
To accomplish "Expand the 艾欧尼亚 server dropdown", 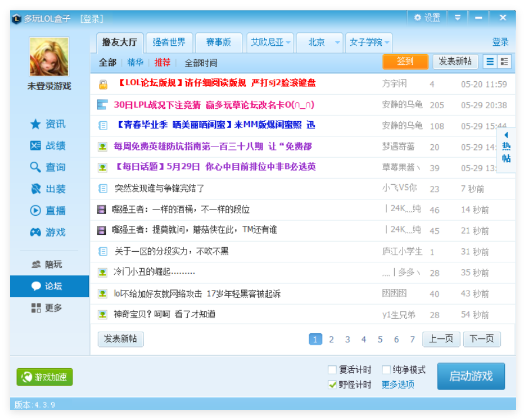I will (x=288, y=42).
